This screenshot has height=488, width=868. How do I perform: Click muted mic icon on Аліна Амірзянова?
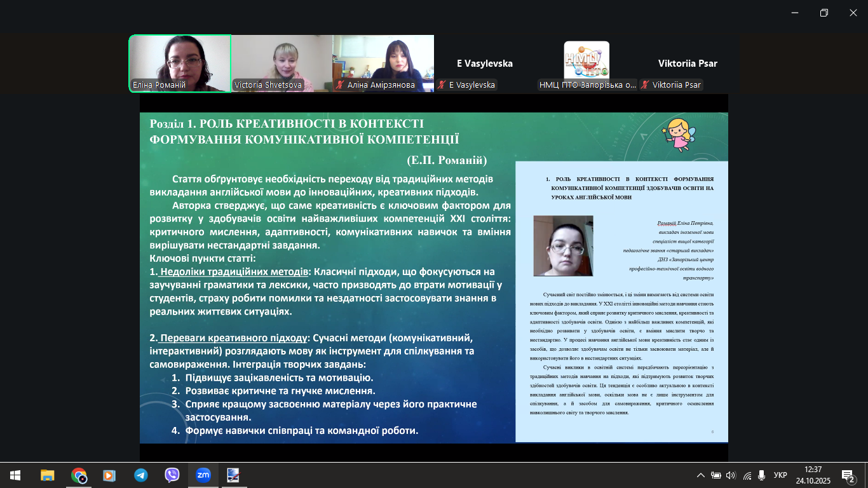(x=340, y=85)
